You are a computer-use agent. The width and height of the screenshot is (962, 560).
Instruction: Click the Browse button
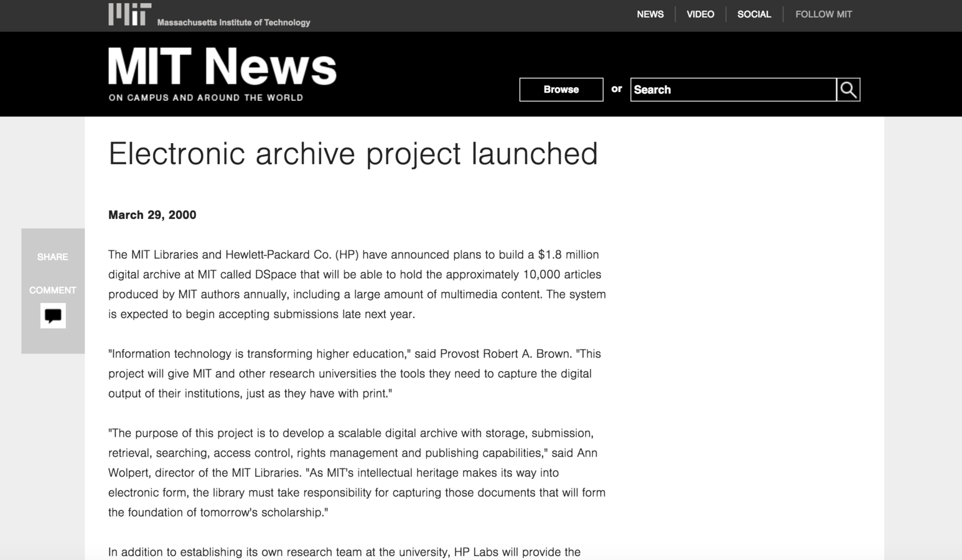click(561, 90)
